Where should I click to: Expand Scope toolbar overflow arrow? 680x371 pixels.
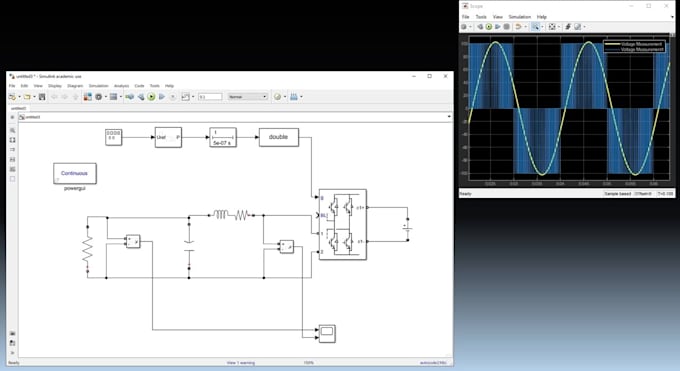point(672,17)
